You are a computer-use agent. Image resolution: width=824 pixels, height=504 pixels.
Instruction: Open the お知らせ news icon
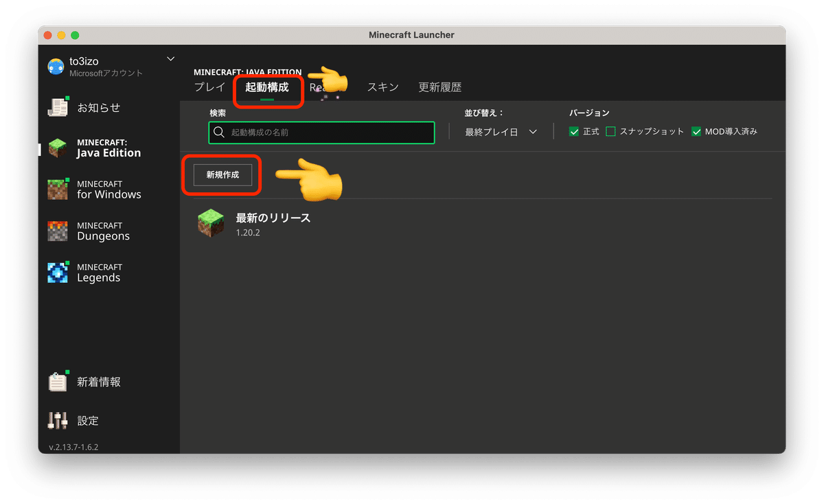[58, 108]
